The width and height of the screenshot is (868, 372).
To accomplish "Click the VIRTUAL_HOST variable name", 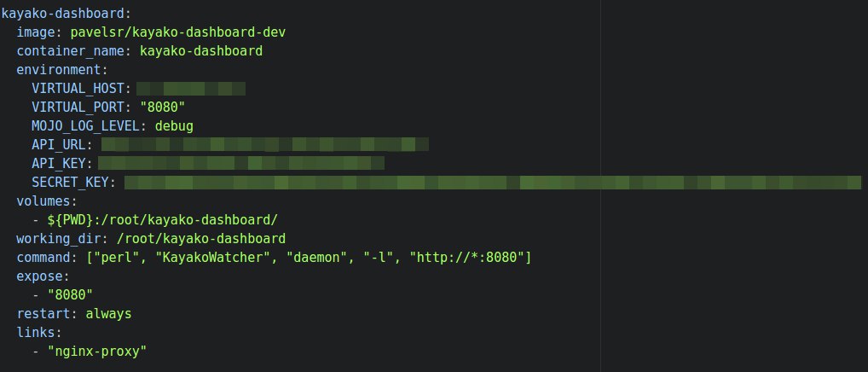I will click(77, 89).
